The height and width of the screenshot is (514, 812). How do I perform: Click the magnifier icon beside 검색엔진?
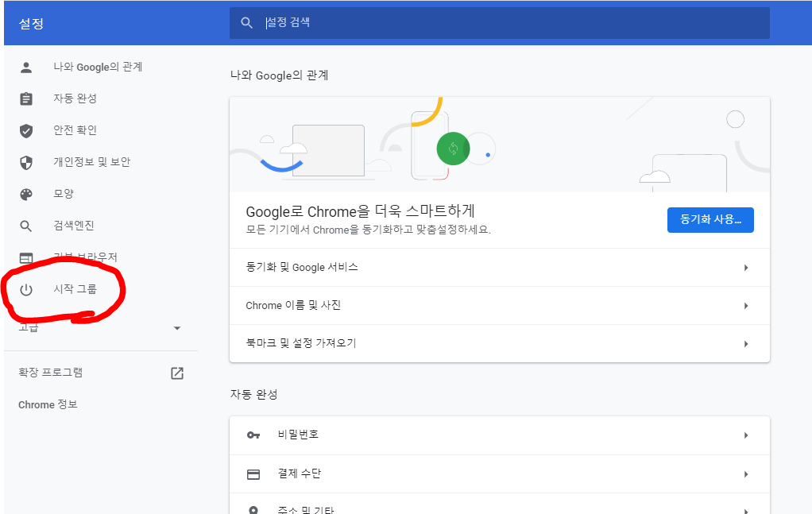26,226
